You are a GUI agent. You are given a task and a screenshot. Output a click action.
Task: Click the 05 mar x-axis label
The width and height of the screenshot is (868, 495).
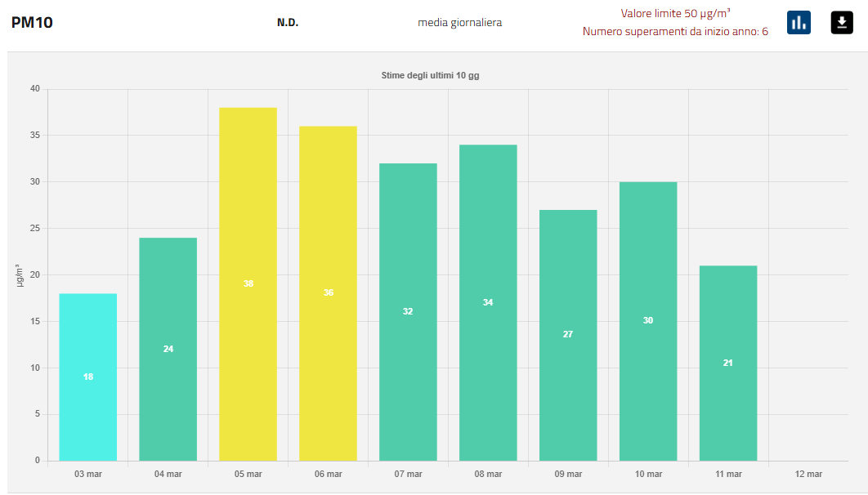248,474
